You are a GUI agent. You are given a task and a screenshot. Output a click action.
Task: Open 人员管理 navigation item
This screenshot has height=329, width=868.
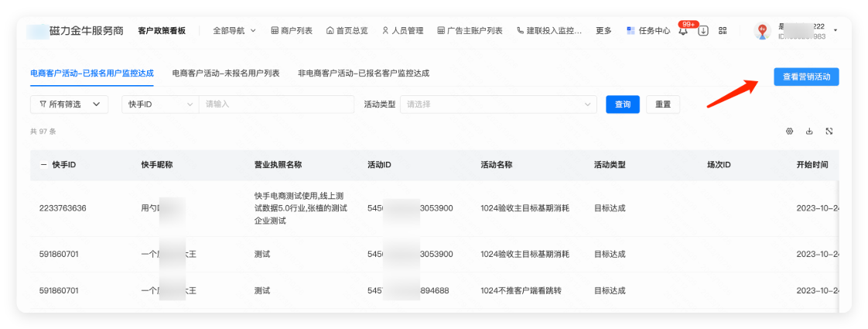coord(402,31)
